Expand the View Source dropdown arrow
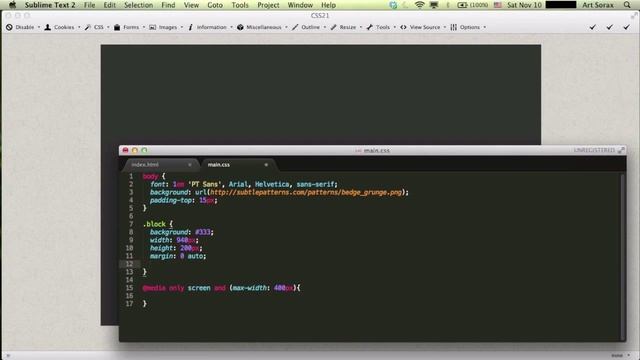This screenshot has height=360, width=640. point(444,27)
